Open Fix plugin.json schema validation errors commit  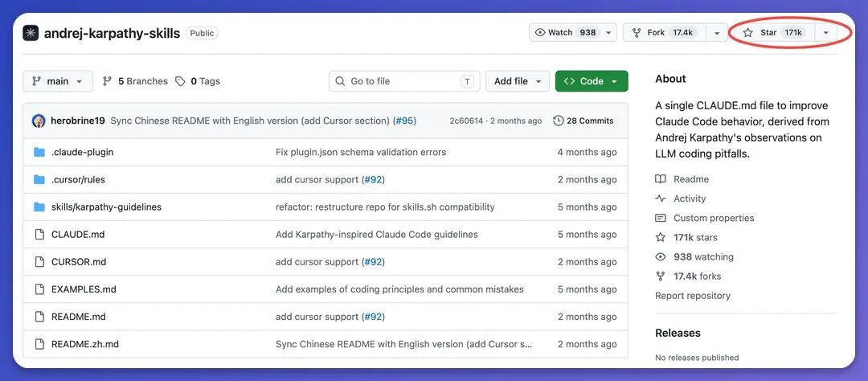click(x=361, y=152)
